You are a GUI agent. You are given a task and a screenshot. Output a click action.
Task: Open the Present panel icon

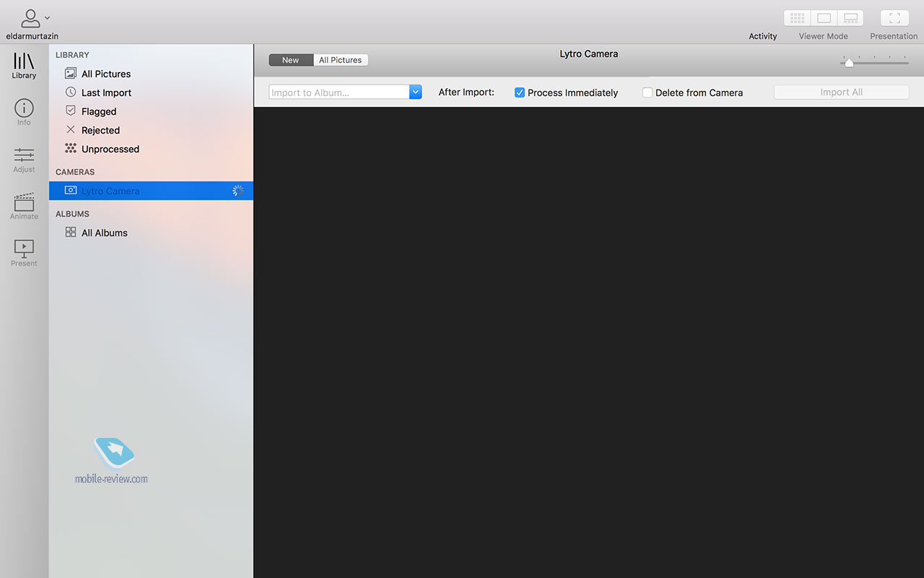point(24,254)
